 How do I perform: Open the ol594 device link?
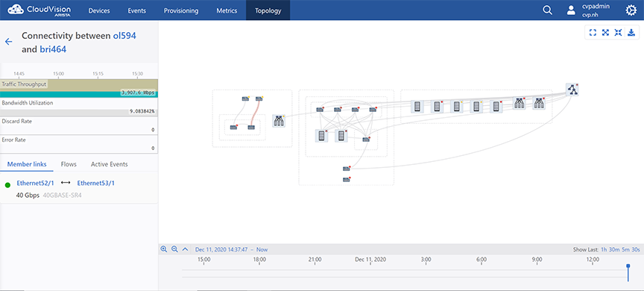point(124,36)
